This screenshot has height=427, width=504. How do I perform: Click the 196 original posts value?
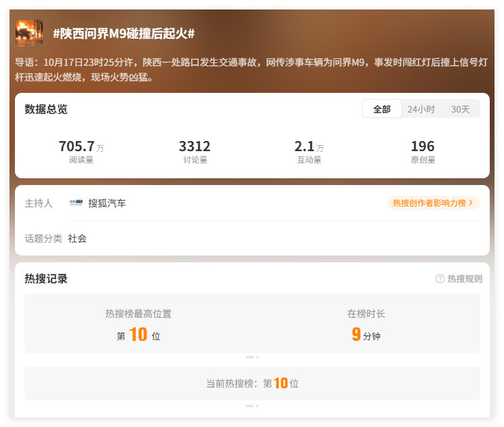[423, 146]
